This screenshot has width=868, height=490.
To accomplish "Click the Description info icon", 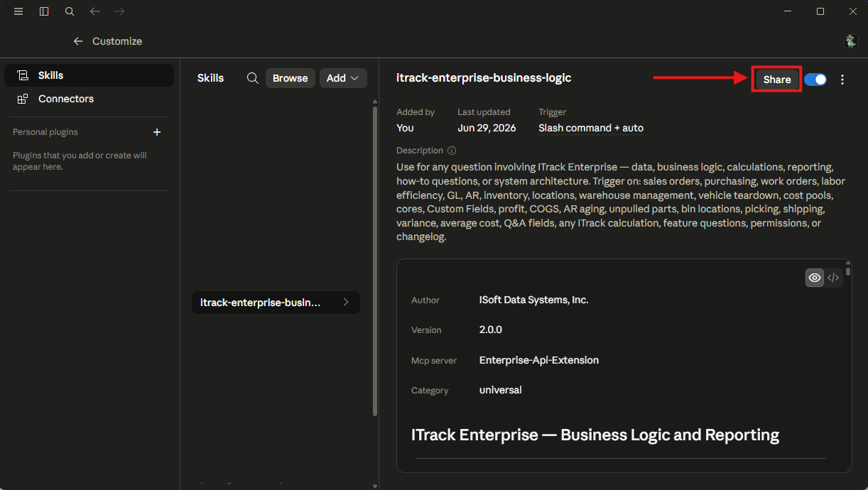I will pyautogui.click(x=452, y=151).
